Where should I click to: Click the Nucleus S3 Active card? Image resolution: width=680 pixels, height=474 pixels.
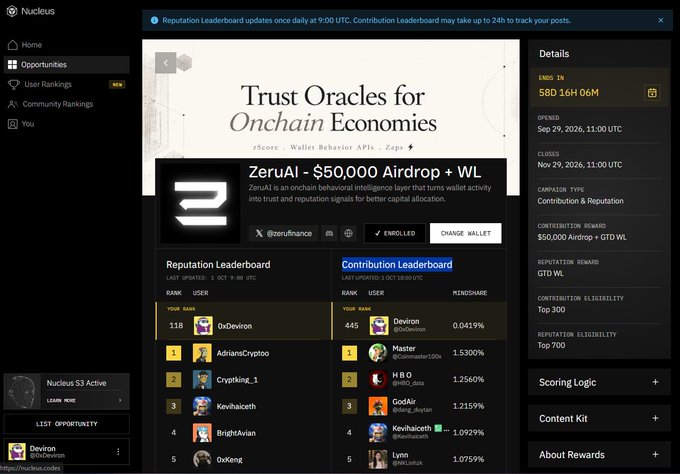click(x=66, y=391)
